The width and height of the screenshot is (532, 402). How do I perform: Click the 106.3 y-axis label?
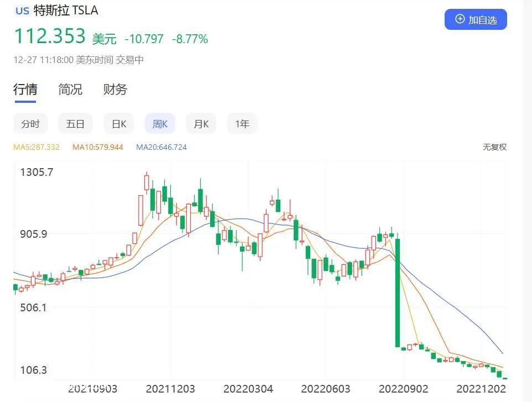click(34, 369)
